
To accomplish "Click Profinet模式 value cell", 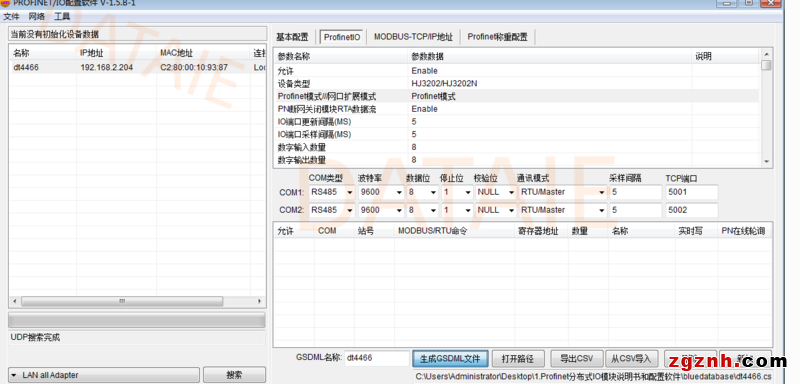I will click(x=550, y=96).
